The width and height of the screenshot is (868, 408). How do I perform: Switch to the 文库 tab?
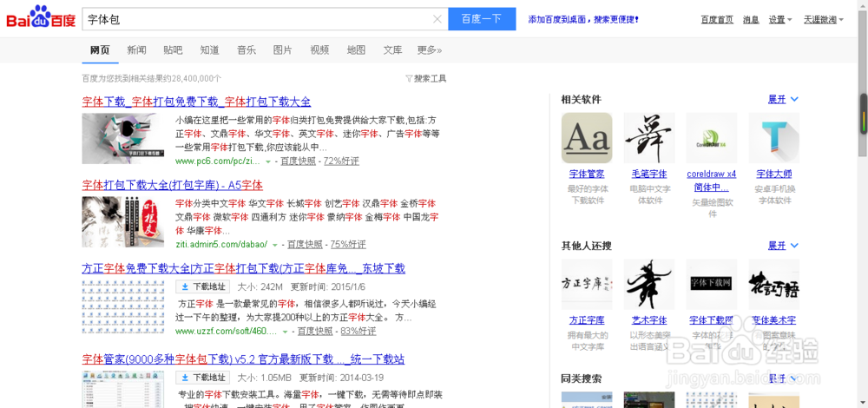pyautogui.click(x=392, y=50)
